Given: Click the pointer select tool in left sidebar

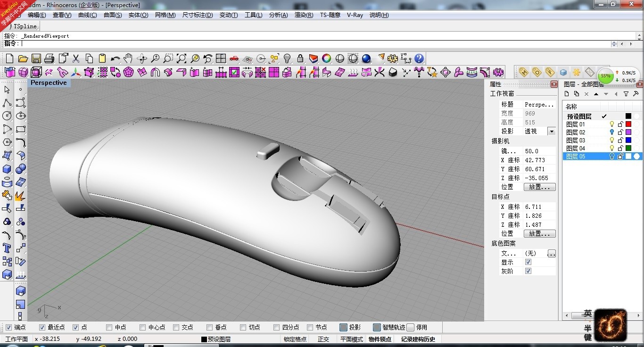Looking at the screenshot, I should [x=7, y=90].
